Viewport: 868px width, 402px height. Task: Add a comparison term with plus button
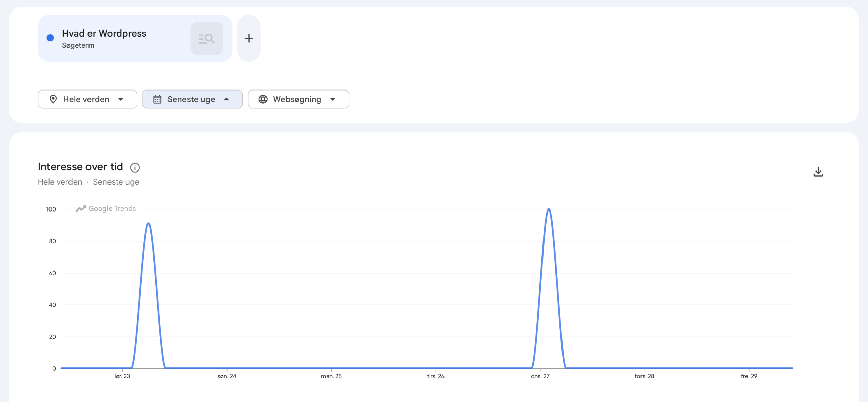coord(249,38)
